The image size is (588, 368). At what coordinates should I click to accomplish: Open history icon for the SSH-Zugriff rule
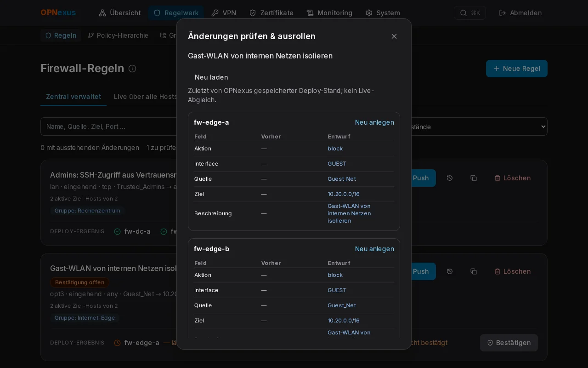450,178
